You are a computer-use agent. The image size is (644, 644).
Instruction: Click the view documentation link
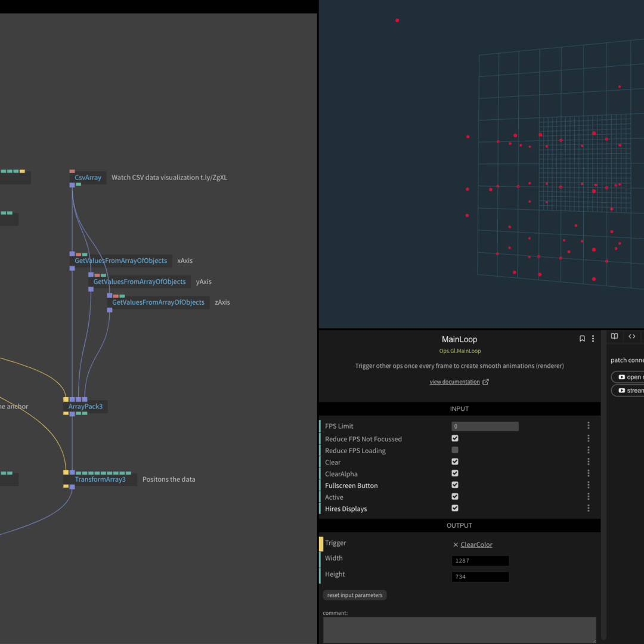pyautogui.click(x=454, y=382)
